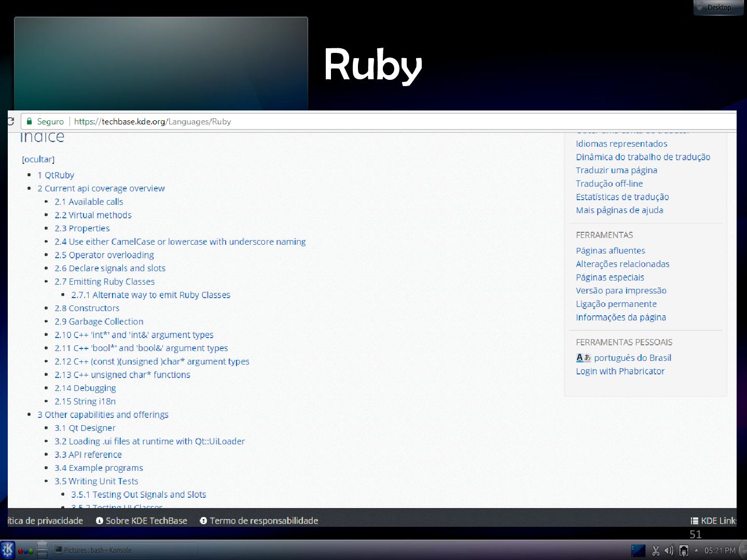747x560 pixels.
Task: Open Estatísticas de tradução link
Action: pos(622,197)
